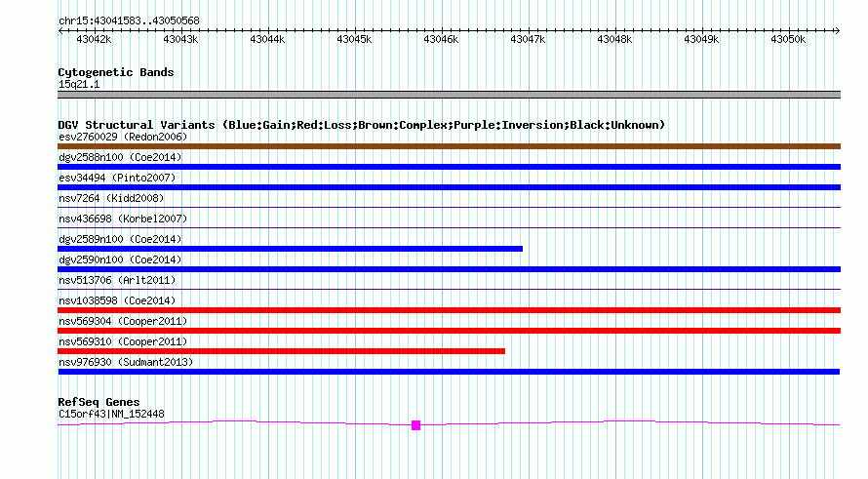Click the nsv1038598 (Coe2014) label

tap(117, 300)
